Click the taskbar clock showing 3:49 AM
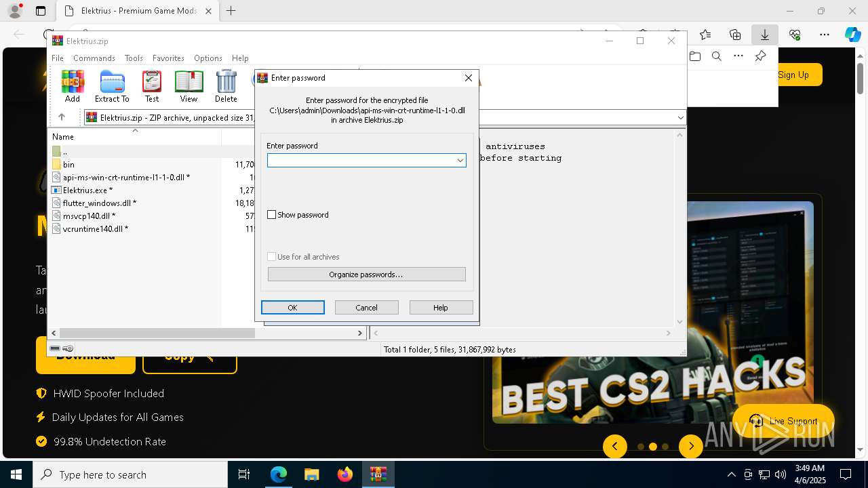The width and height of the screenshot is (868, 488). click(810, 474)
